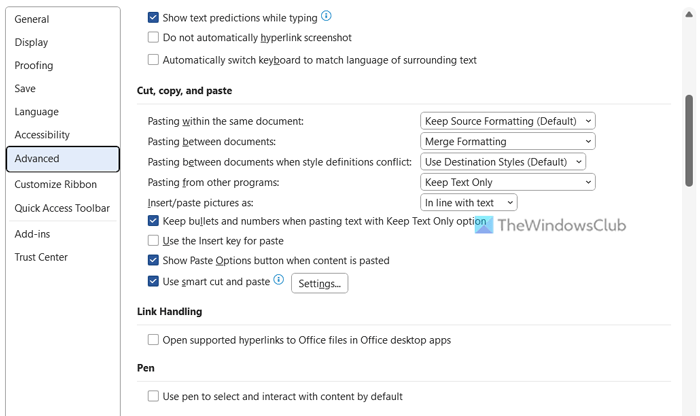Click the smart cut Settings button
Screen dimensions: 700x416
[319, 283]
